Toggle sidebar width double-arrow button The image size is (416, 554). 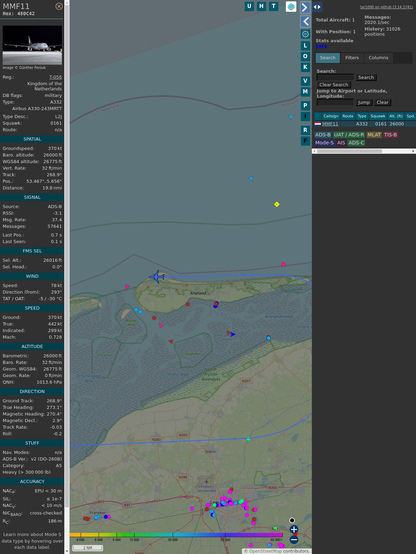[x=317, y=7]
